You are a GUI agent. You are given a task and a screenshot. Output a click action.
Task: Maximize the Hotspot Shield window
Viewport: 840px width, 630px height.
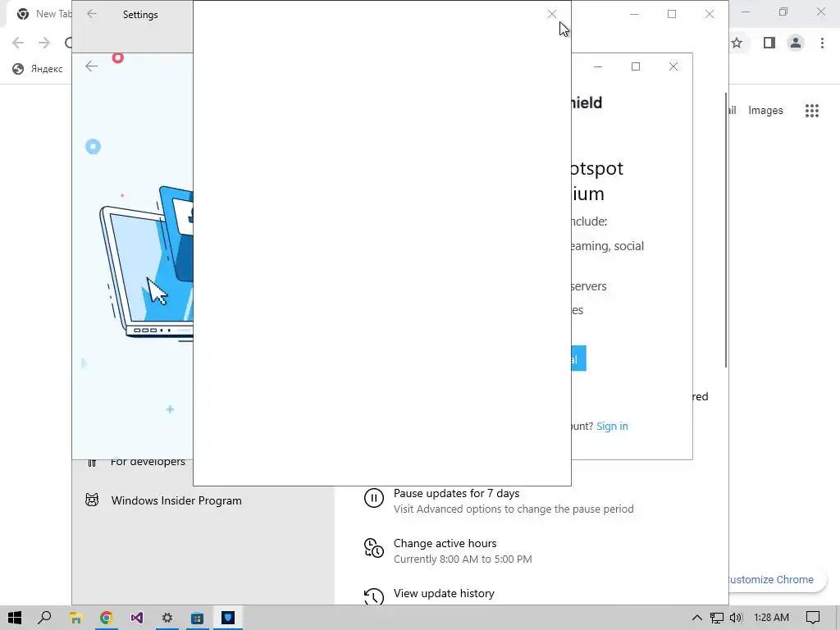[636, 66]
